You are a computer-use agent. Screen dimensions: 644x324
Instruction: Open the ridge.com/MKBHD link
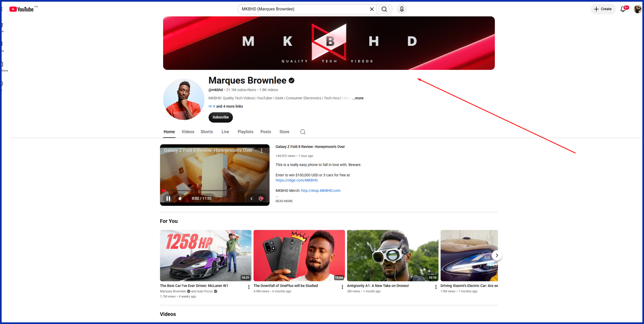coord(297,180)
